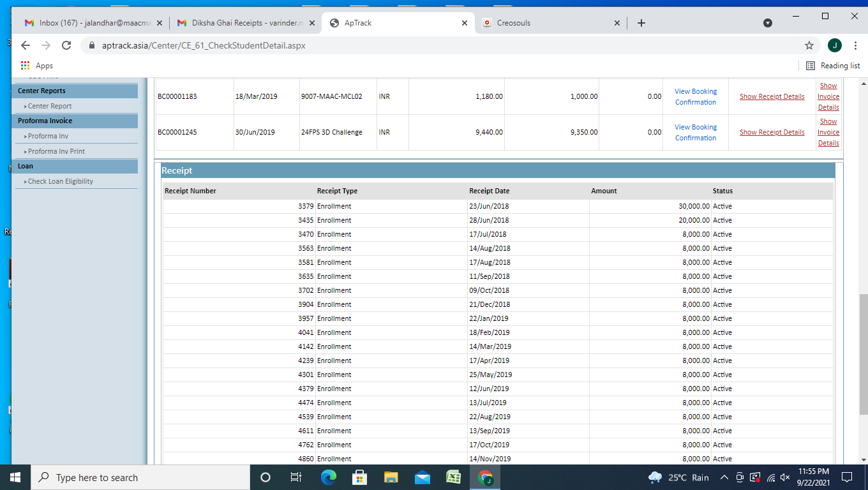Open Center Report in the sidebar
This screenshot has height=490, width=868.
(50, 106)
